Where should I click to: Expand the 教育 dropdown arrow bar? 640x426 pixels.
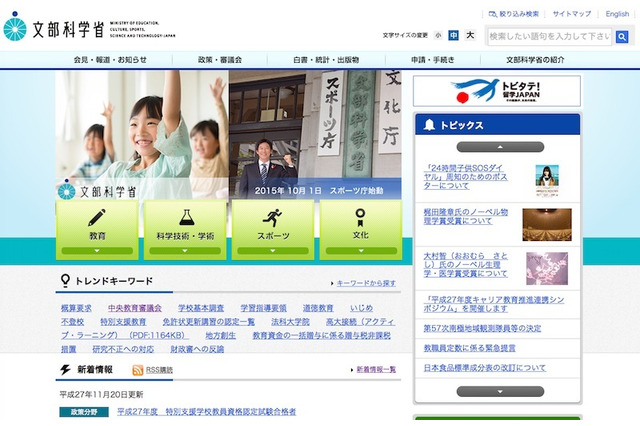(97, 251)
